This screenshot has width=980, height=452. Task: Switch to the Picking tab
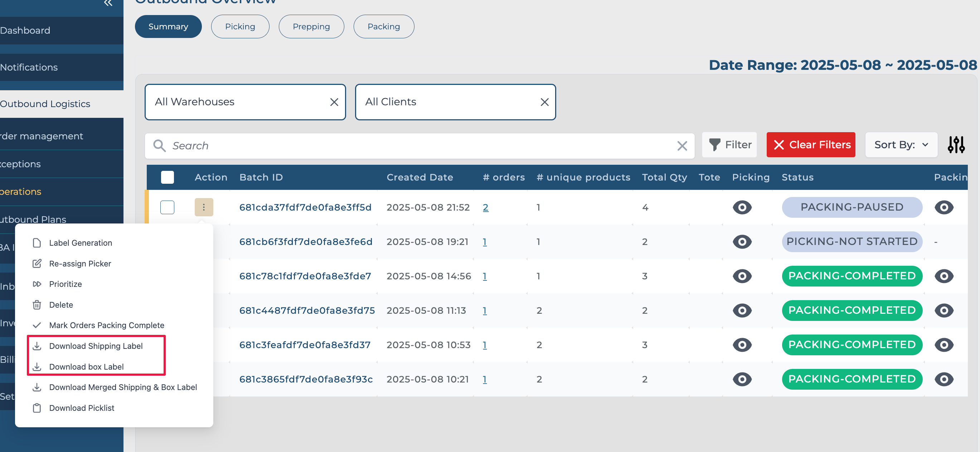tap(240, 27)
